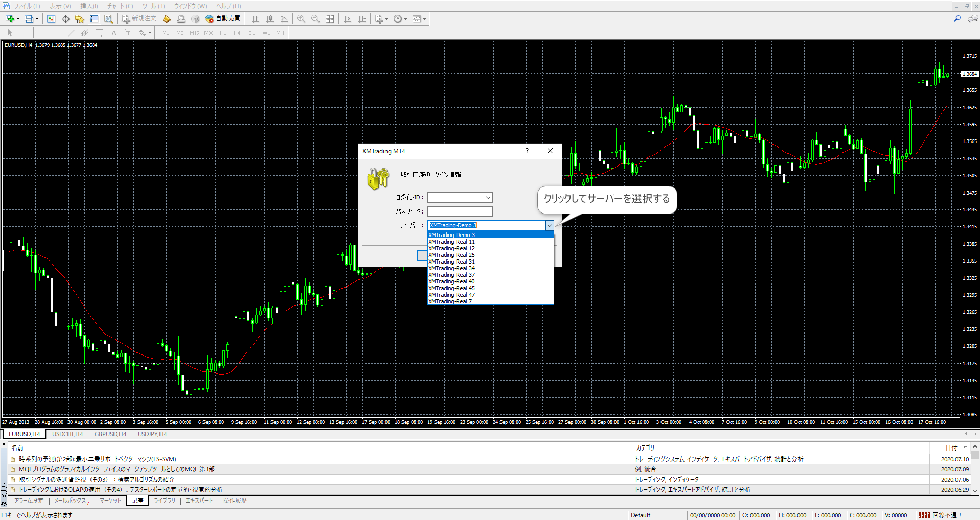Toggle the H4 timeframe button
The width and height of the screenshot is (980, 520).
point(237,33)
